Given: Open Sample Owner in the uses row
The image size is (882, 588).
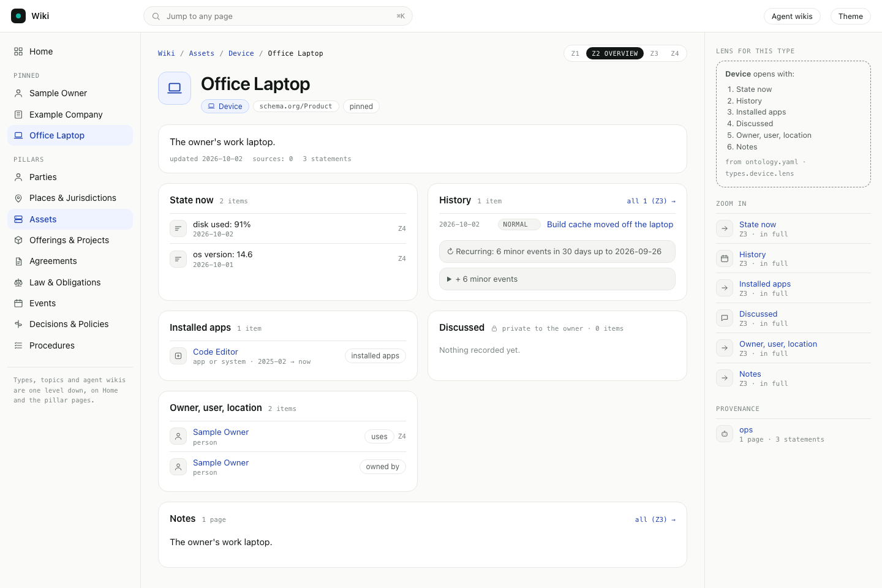Looking at the screenshot, I should pyautogui.click(x=221, y=432).
